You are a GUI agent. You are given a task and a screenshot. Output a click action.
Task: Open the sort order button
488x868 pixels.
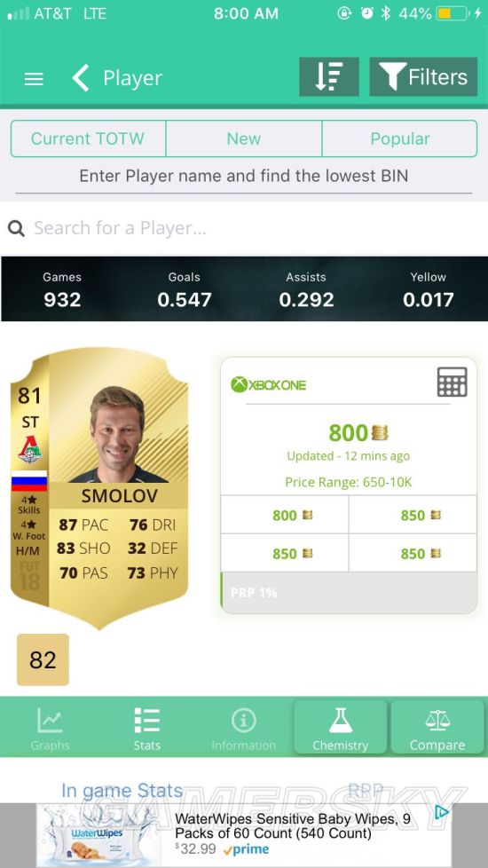(x=329, y=77)
